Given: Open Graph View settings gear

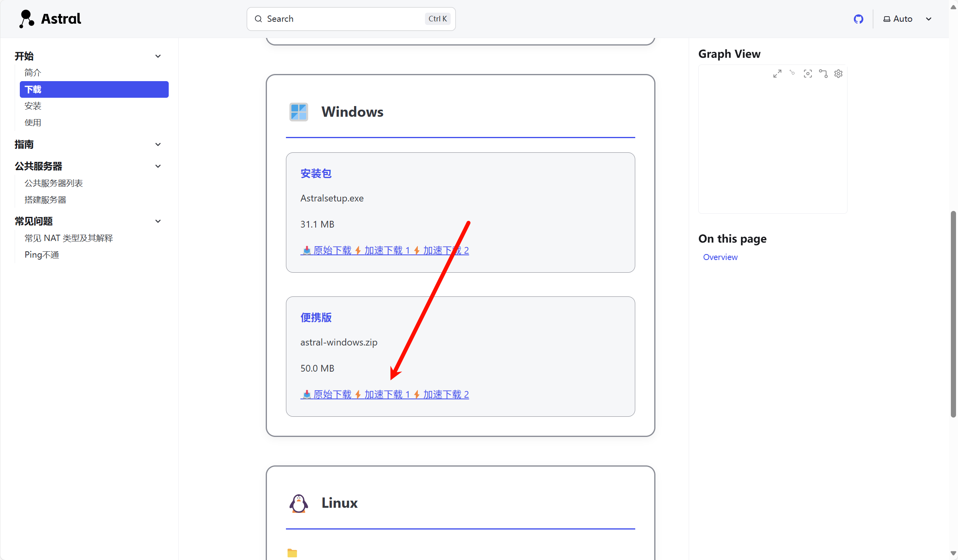Looking at the screenshot, I should 838,74.
